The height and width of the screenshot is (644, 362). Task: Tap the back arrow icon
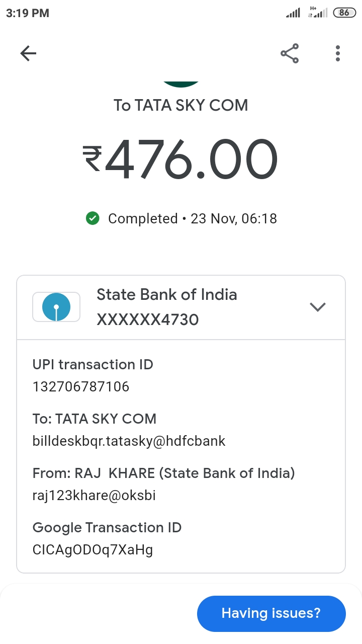pyautogui.click(x=28, y=53)
